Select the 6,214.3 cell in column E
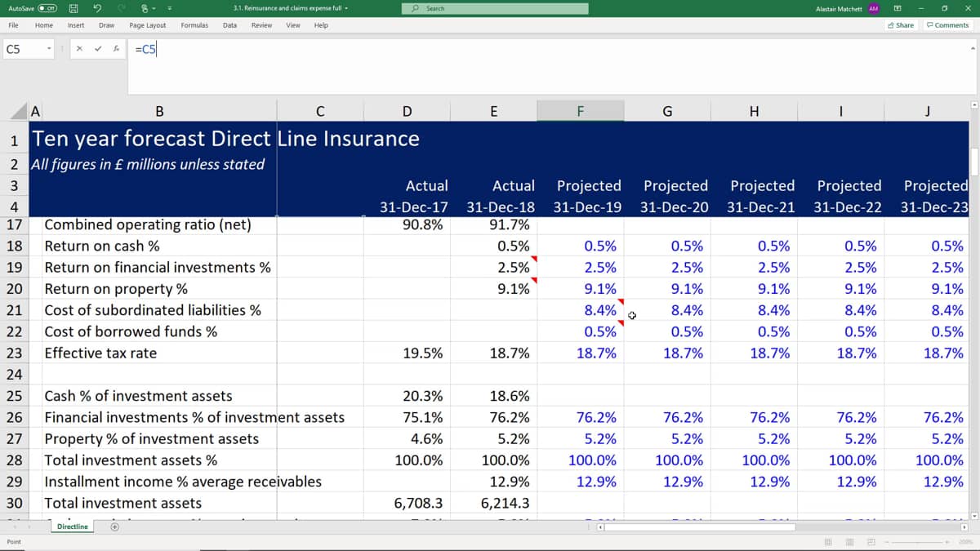This screenshot has width=980, height=551. [x=493, y=503]
